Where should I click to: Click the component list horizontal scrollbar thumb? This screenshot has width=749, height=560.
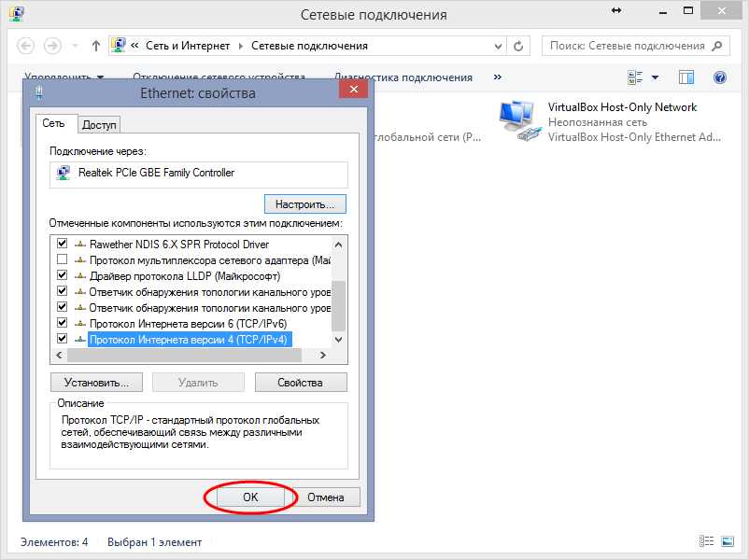(184, 356)
